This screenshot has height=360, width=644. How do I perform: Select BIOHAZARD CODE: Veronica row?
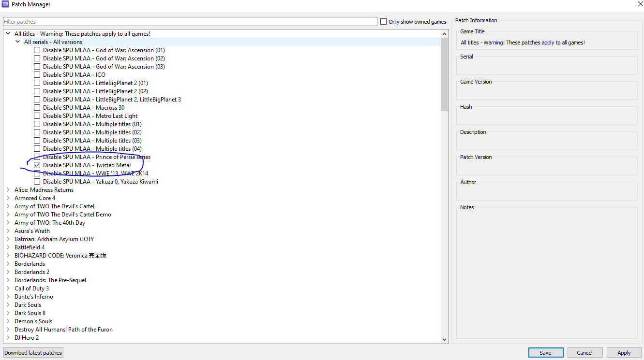click(60, 256)
